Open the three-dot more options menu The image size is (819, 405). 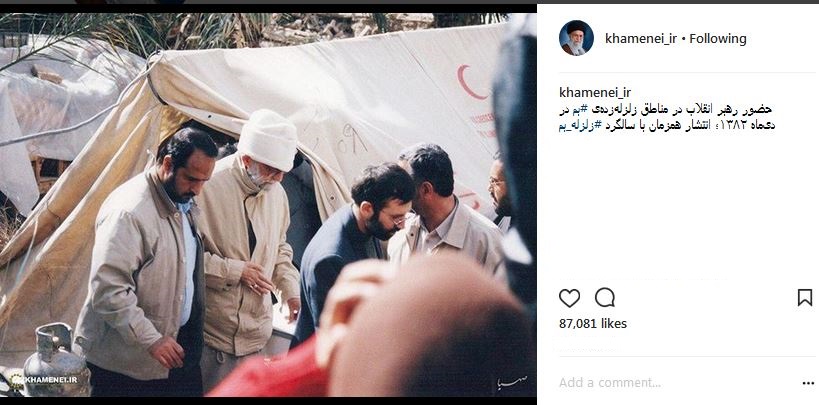(x=808, y=384)
